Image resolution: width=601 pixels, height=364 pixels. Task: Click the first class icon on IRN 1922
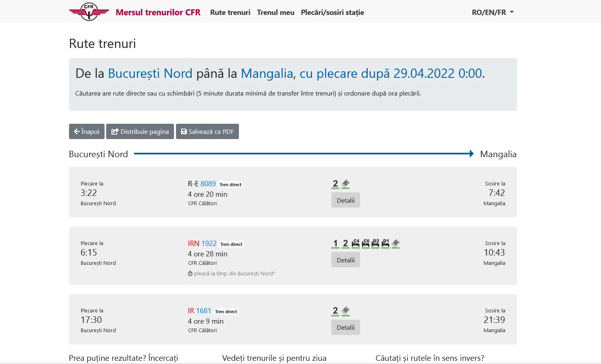tap(335, 243)
